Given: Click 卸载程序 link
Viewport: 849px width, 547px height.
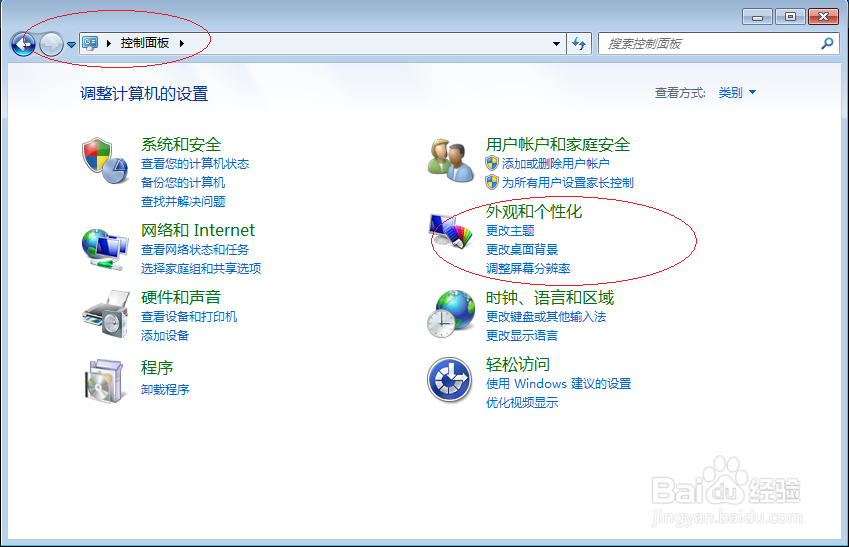Looking at the screenshot, I should pyautogui.click(x=165, y=389).
